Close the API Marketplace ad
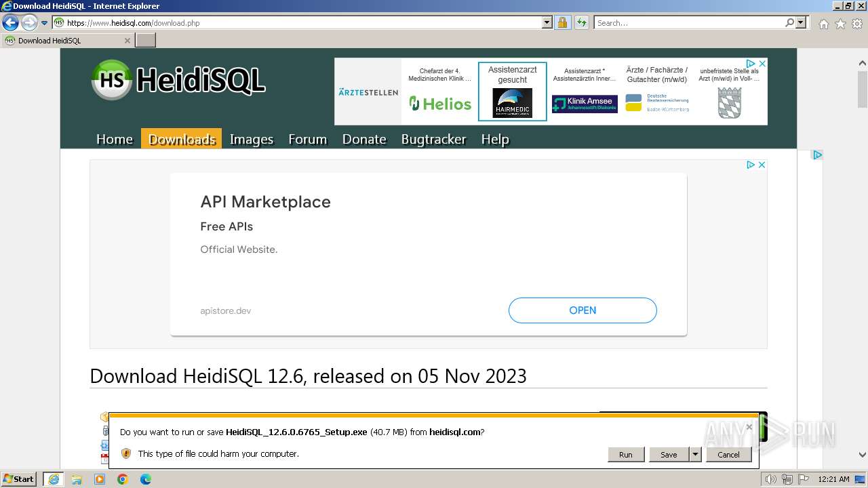 point(762,165)
